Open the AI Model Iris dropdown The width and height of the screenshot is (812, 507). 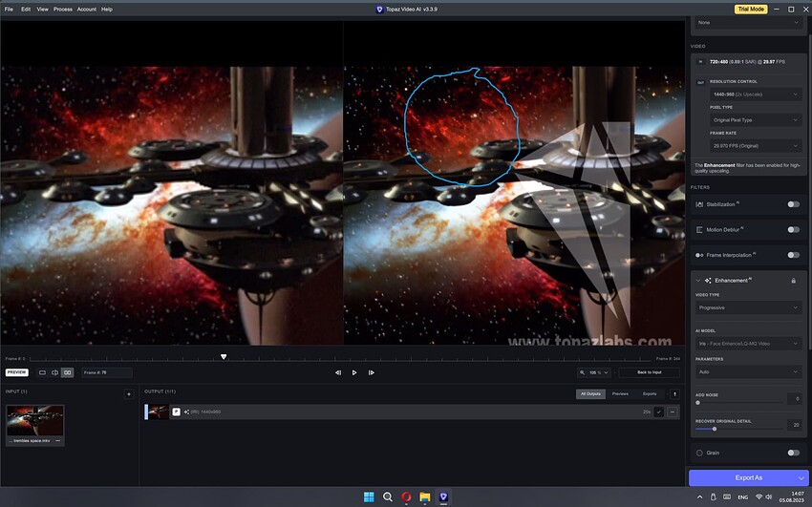(748, 344)
